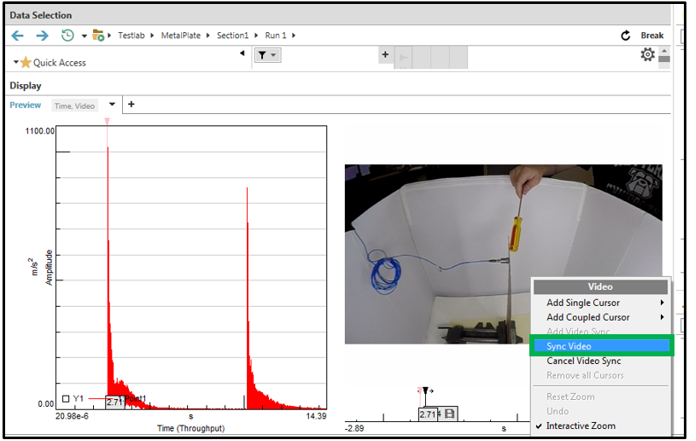Click the Run 1 breadcrumb

click(x=274, y=35)
